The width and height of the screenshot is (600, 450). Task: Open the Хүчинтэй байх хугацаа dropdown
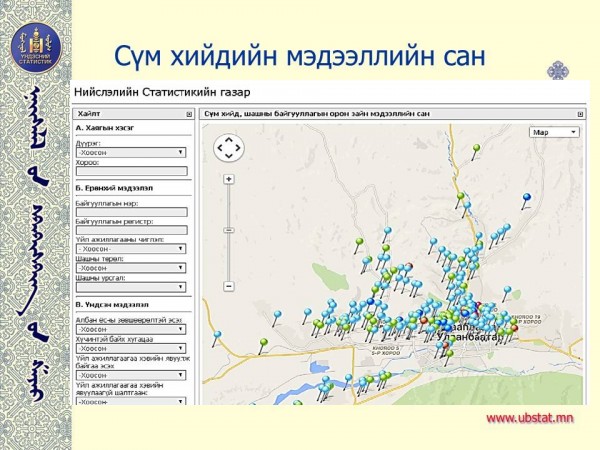click(131, 347)
